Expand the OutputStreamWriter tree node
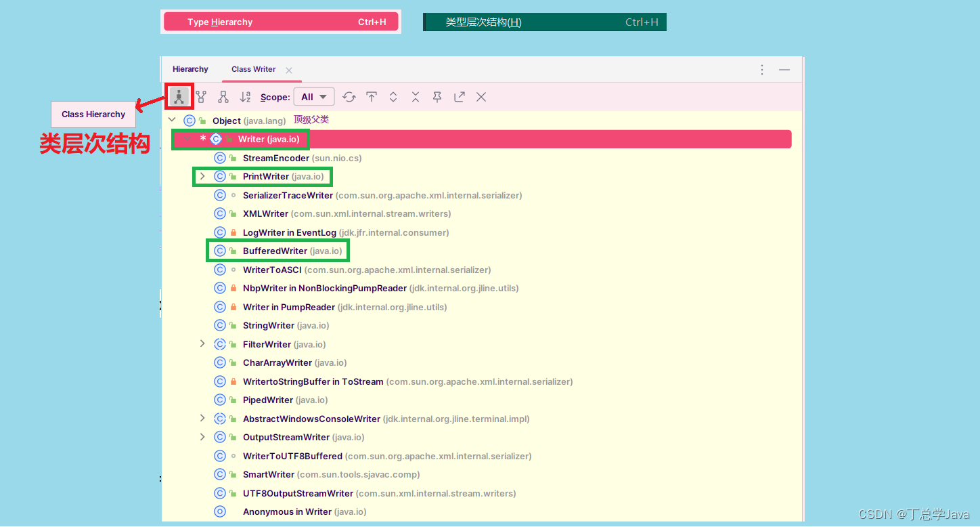980x527 pixels. 202,436
